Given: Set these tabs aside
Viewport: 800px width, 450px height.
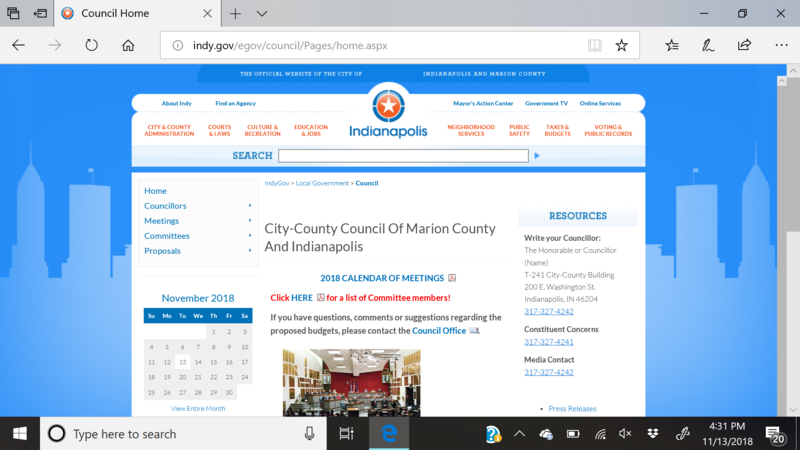Looking at the screenshot, I should pyautogui.click(x=40, y=13).
